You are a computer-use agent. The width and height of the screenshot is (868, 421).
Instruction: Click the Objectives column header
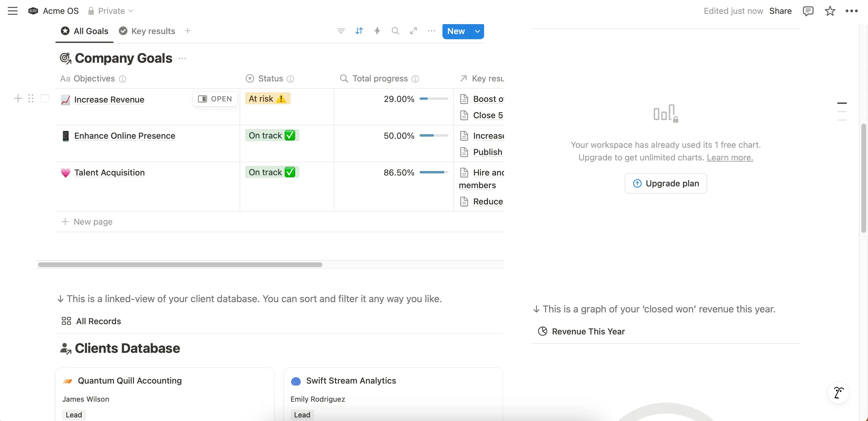click(148, 79)
